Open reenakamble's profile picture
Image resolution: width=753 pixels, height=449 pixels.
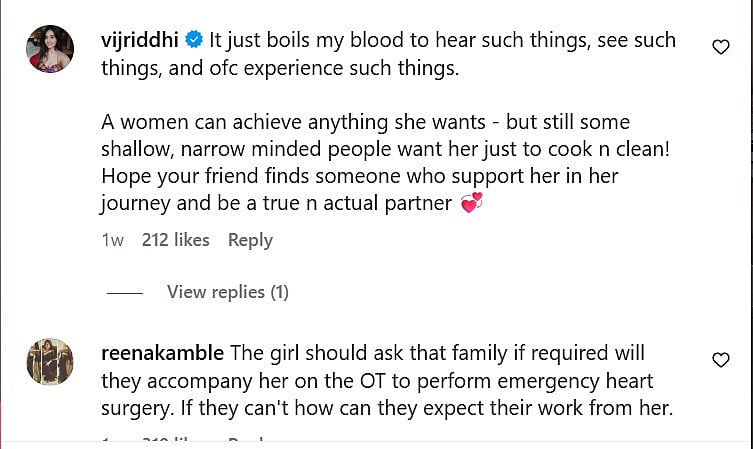tap(49, 362)
